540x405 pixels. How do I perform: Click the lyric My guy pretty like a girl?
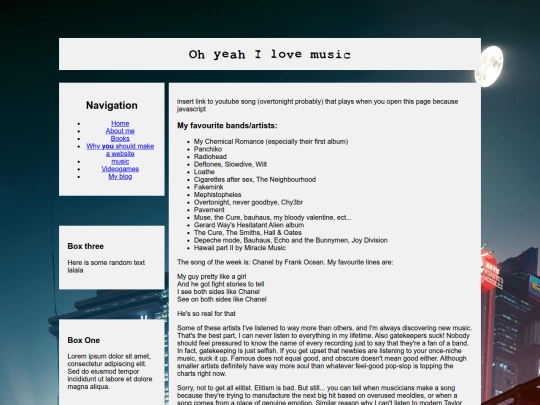coord(211,277)
